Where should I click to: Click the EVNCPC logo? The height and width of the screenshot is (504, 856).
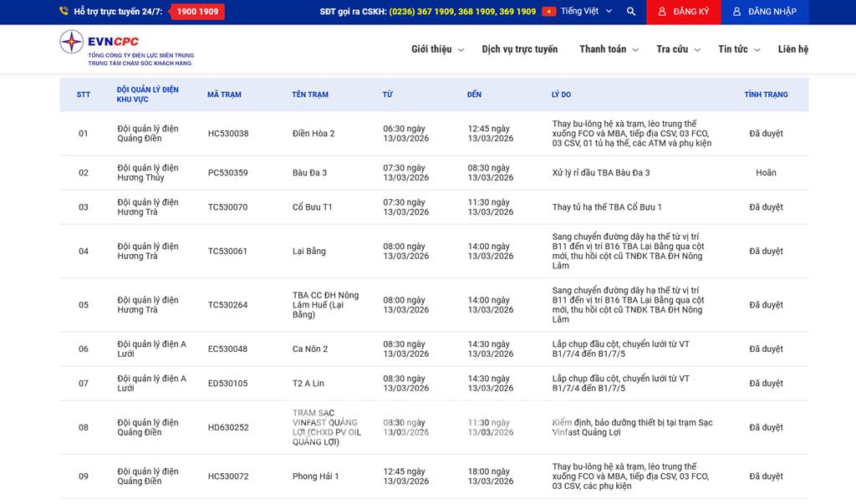pos(125,48)
